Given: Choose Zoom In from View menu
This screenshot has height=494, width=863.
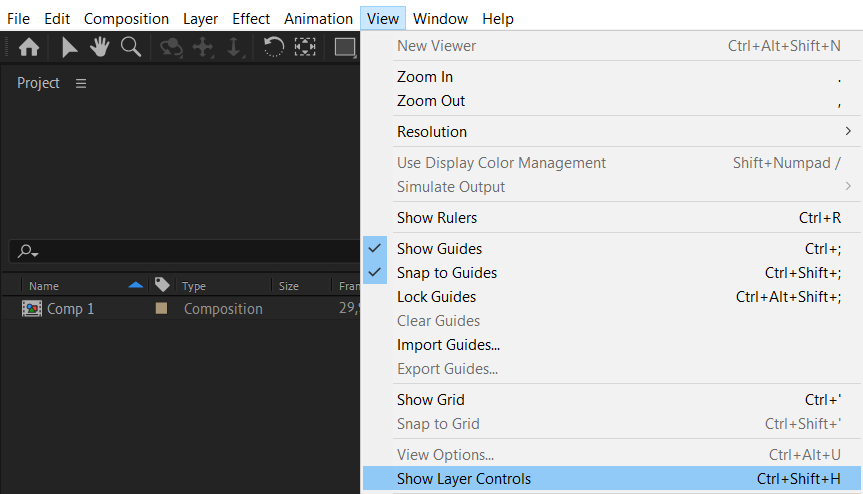Looking at the screenshot, I should tap(424, 77).
